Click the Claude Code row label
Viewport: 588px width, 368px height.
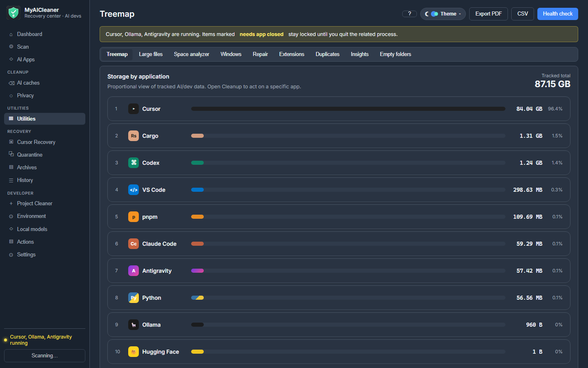pyautogui.click(x=159, y=244)
